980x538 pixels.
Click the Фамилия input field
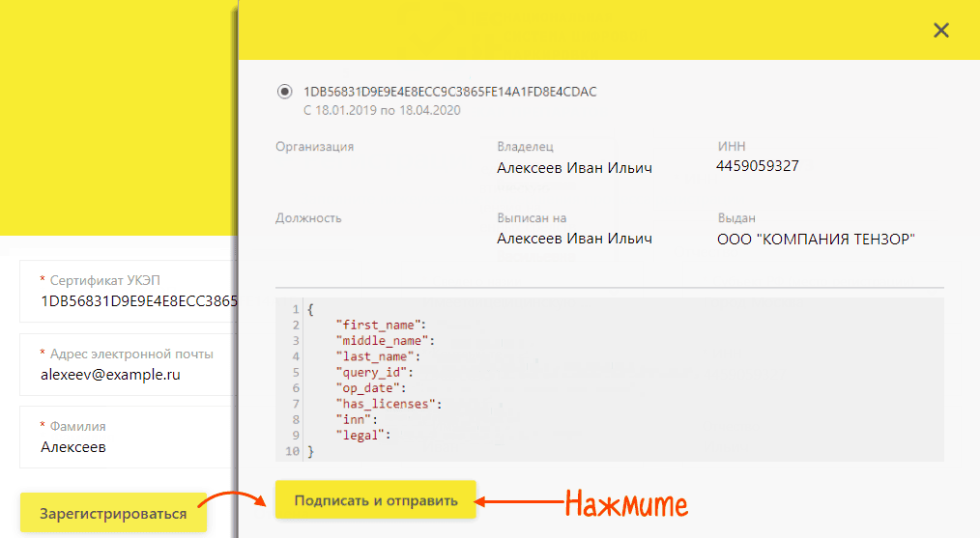click(x=126, y=446)
